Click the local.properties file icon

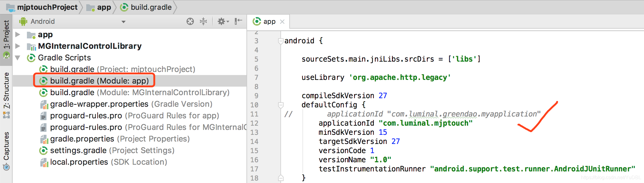(x=44, y=163)
